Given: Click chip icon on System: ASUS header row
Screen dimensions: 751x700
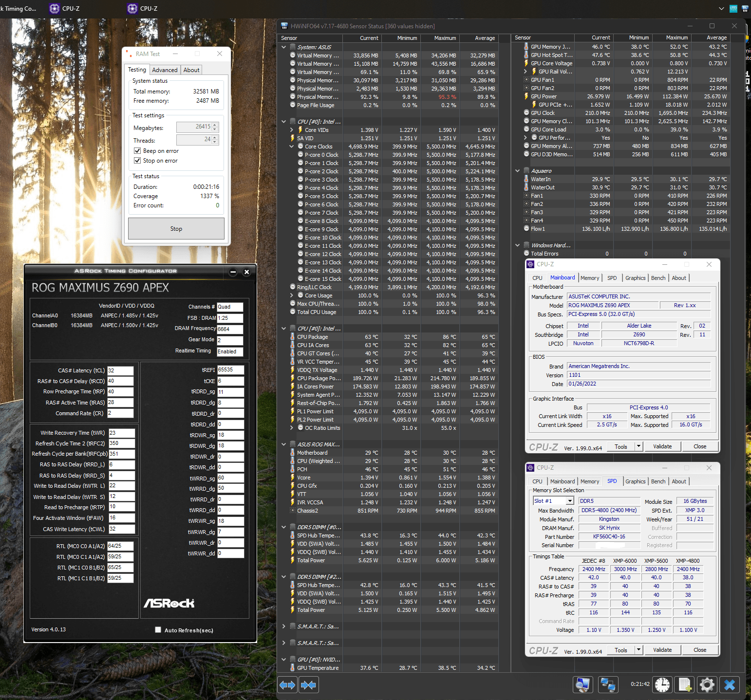Looking at the screenshot, I should pyautogui.click(x=292, y=47).
